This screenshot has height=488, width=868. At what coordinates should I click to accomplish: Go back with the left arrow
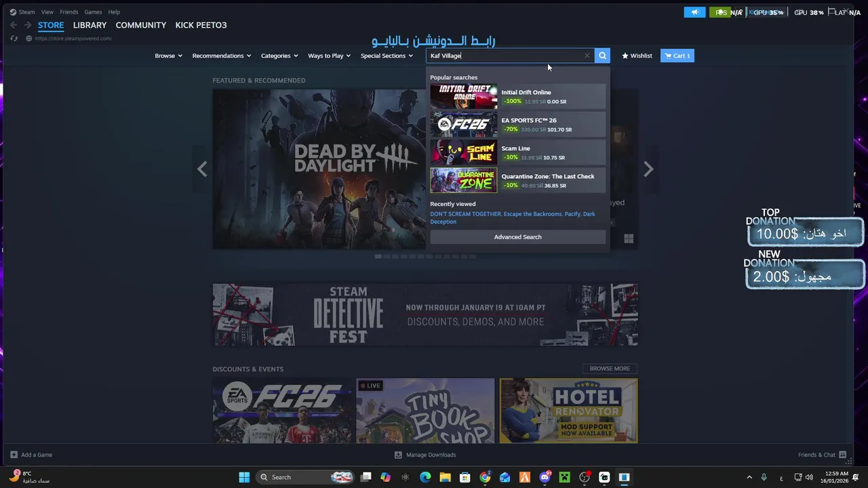(x=13, y=25)
